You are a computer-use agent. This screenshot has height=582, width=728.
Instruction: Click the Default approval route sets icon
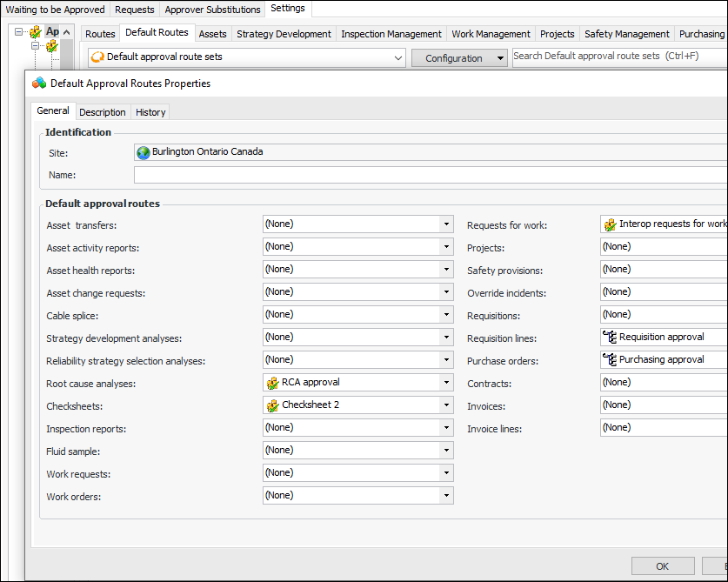(x=97, y=57)
